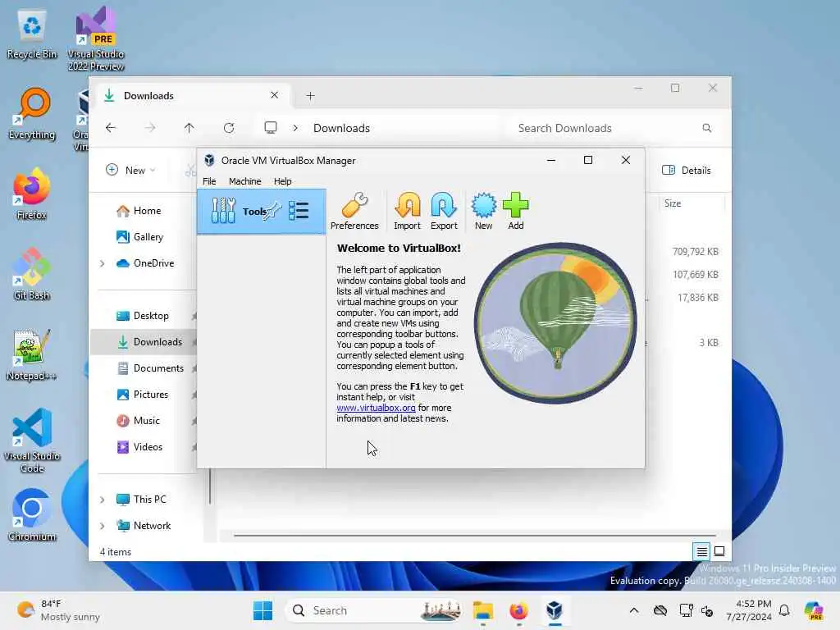Viewport: 840px width, 630px height.
Task: Open Visual Studio Code shortcut
Action: pos(32,441)
